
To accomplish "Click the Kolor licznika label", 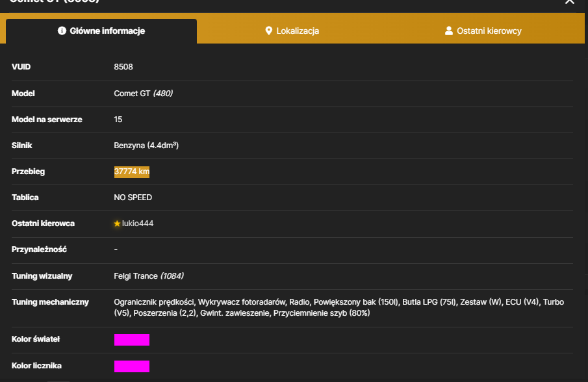I will [36, 366].
